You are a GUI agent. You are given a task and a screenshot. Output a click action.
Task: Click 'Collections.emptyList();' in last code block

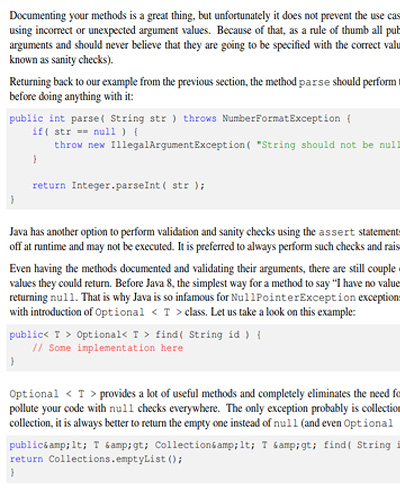115,459
